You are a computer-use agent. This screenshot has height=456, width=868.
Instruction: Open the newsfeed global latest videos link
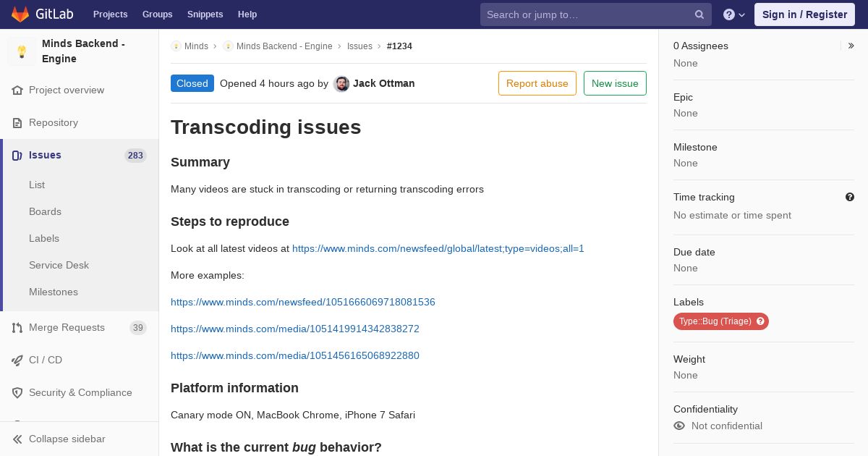pos(438,248)
